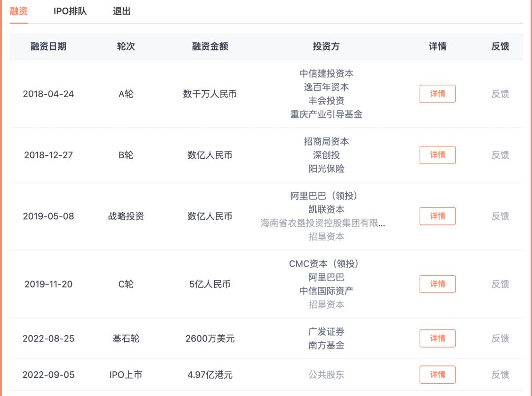
Task: Select the 广发证券 investor
Action: pos(326,332)
